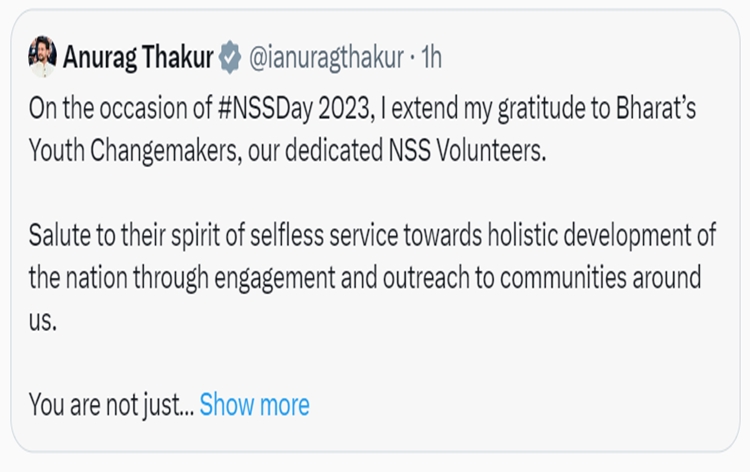Open the @ianuragthakur handle link
Viewport: 750px width, 472px height.
point(325,58)
